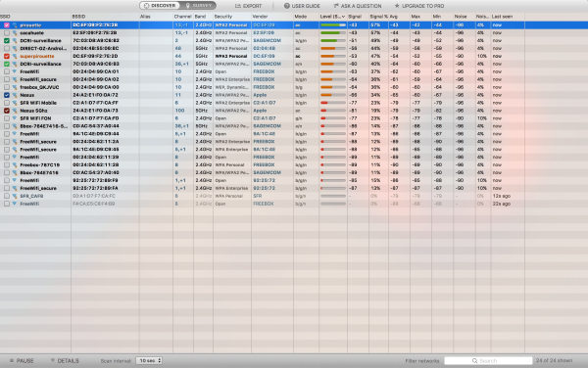Switch to the Survey tab
588x368 pixels.
coord(198,6)
